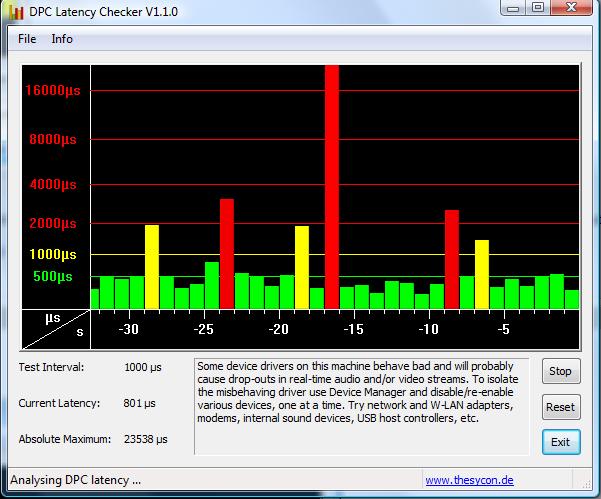Click the yellow bar right of -20
This screenshot has height=499, width=601.
point(302,267)
